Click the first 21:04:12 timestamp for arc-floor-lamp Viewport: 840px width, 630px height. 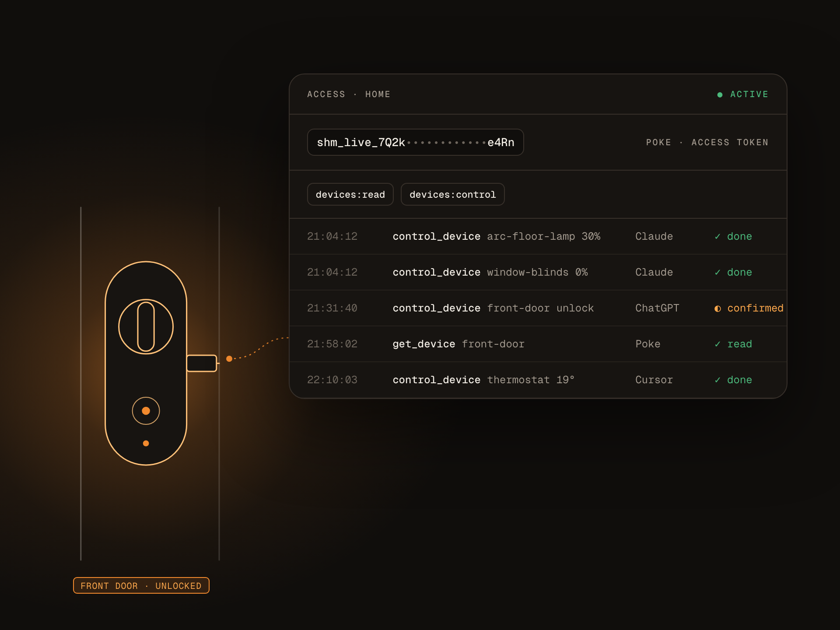(x=332, y=237)
